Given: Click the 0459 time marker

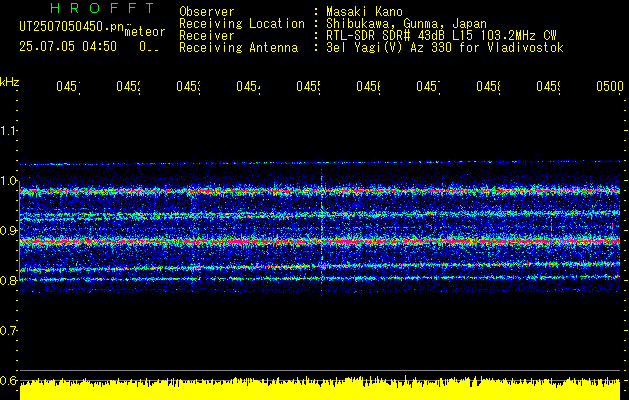Looking at the screenshot, I should tap(548, 86).
